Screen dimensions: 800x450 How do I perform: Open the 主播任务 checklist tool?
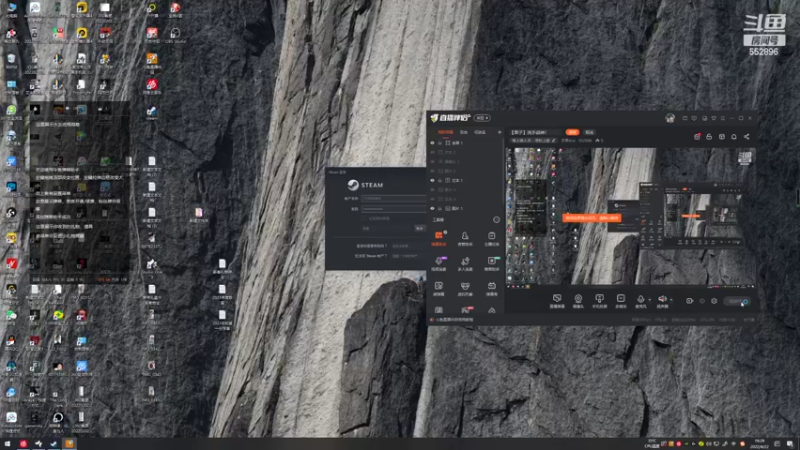(491, 238)
